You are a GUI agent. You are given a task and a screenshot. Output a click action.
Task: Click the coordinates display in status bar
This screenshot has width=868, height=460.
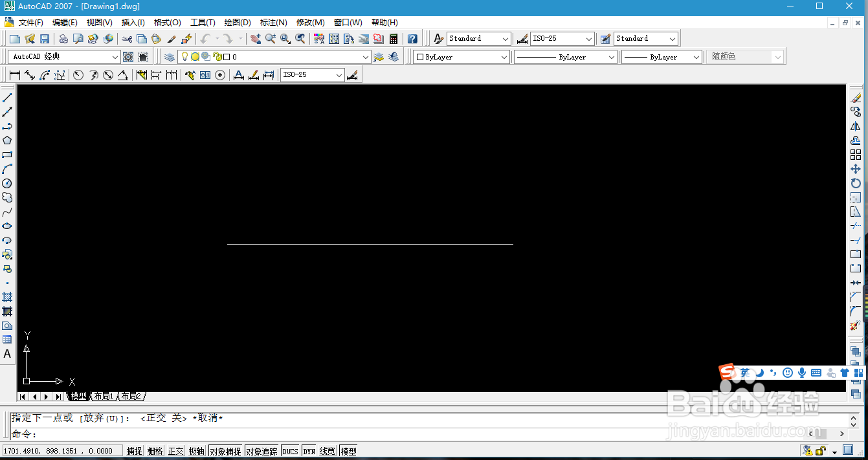click(x=63, y=451)
